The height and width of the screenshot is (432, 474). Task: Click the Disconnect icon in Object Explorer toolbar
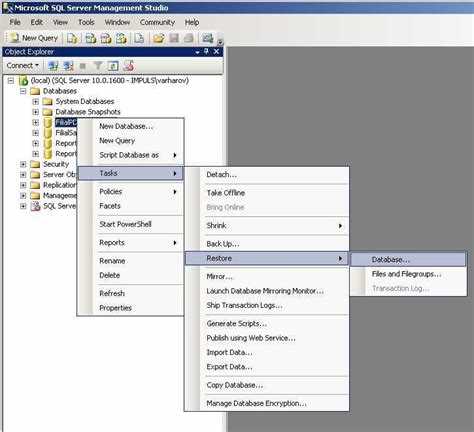pyautogui.click(x=68, y=66)
